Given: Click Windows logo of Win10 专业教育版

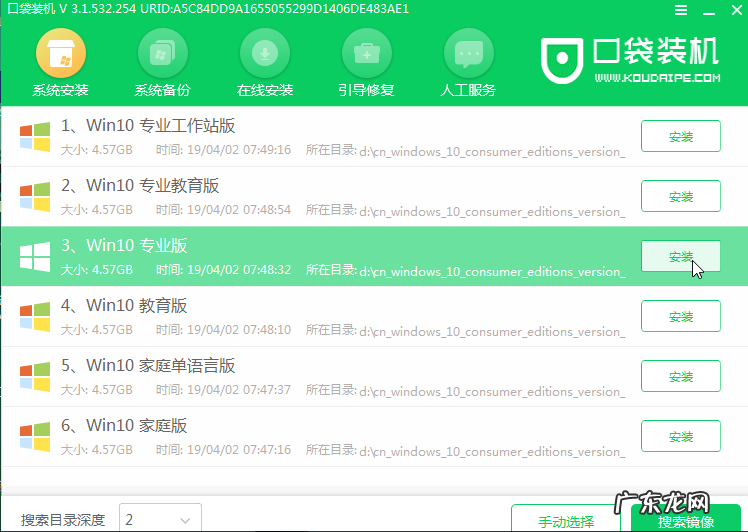Looking at the screenshot, I should pos(35,197).
